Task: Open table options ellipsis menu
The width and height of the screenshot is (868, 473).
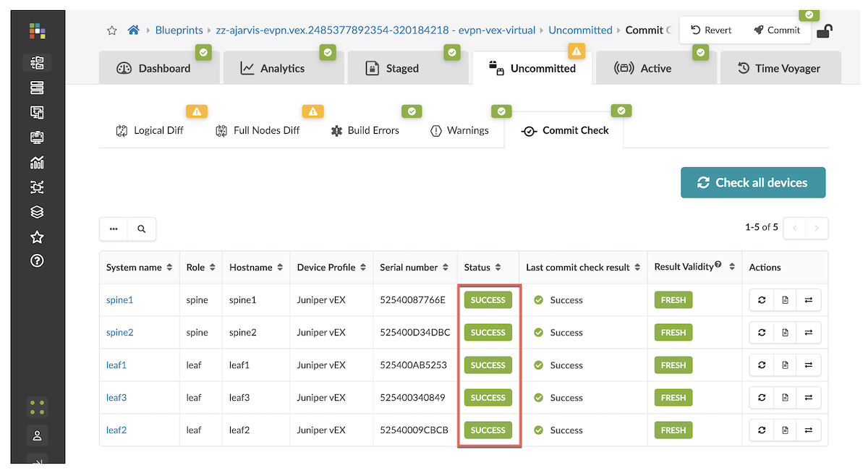Action: (x=114, y=229)
